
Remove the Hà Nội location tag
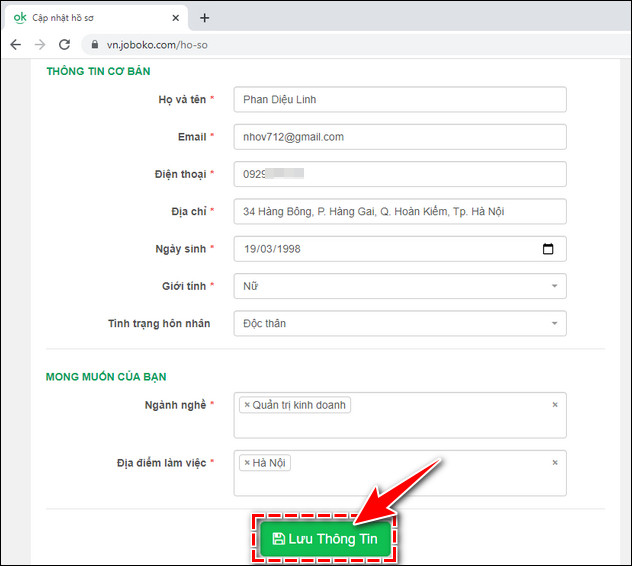[248, 463]
